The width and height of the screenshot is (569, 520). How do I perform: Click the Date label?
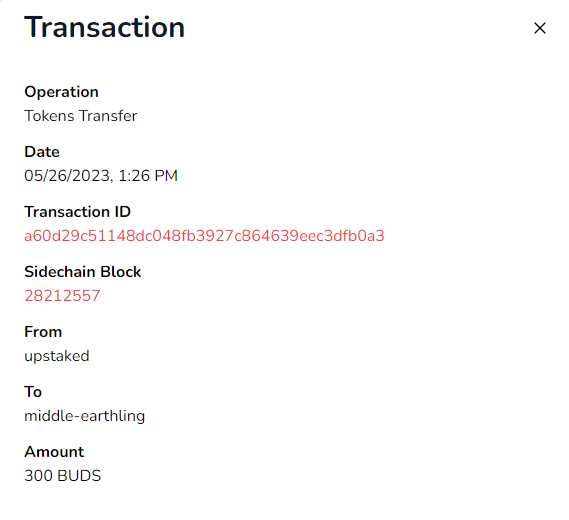(x=42, y=152)
